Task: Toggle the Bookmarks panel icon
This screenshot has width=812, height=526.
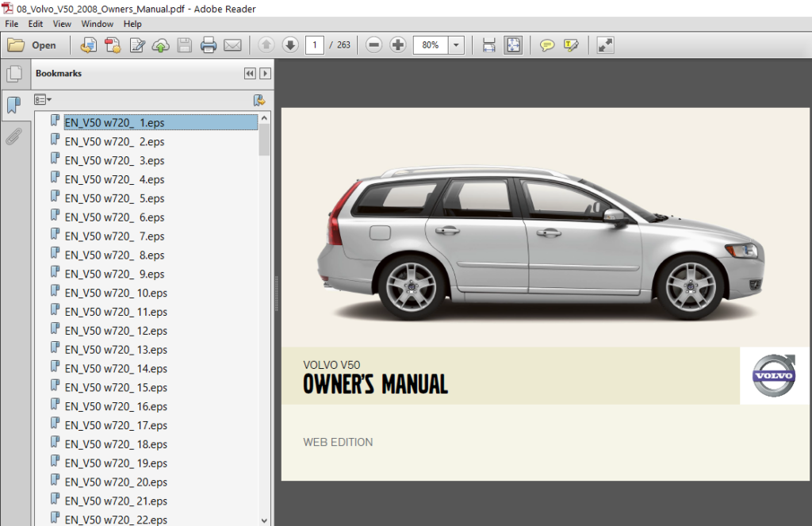Action: (x=14, y=106)
